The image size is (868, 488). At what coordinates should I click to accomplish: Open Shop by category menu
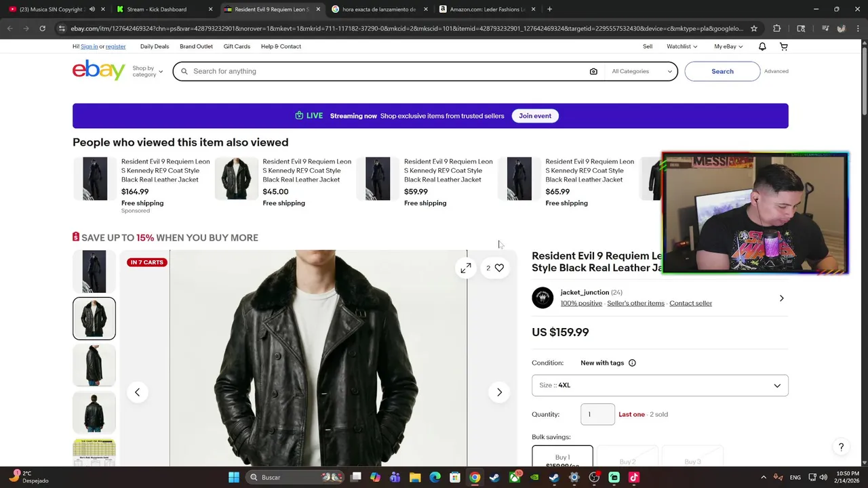(147, 71)
